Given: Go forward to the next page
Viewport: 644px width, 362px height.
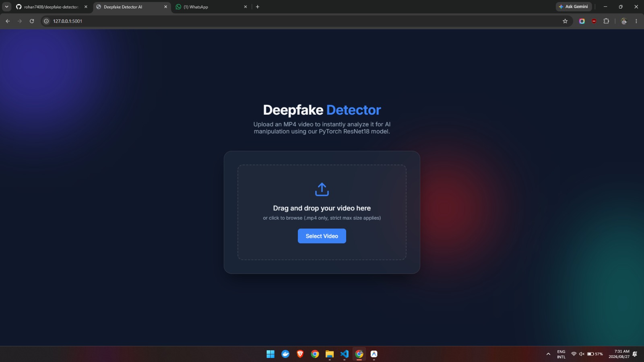Looking at the screenshot, I should 20,21.
